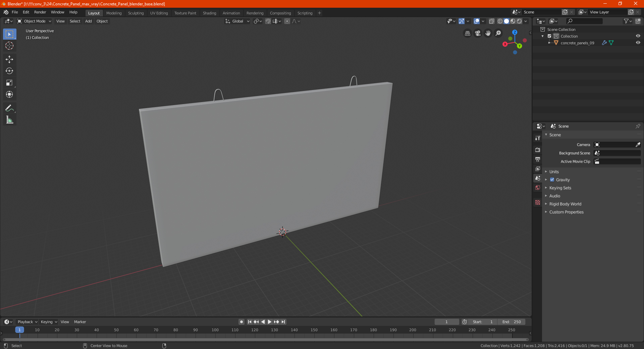Open the viewport Select menu

pos(75,21)
